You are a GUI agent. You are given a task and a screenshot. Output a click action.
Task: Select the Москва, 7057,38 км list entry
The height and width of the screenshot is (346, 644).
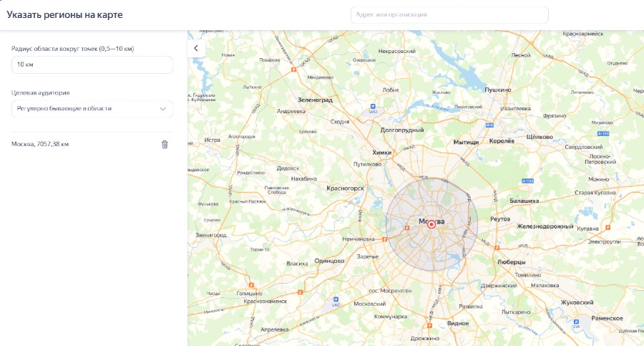coord(40,144)
